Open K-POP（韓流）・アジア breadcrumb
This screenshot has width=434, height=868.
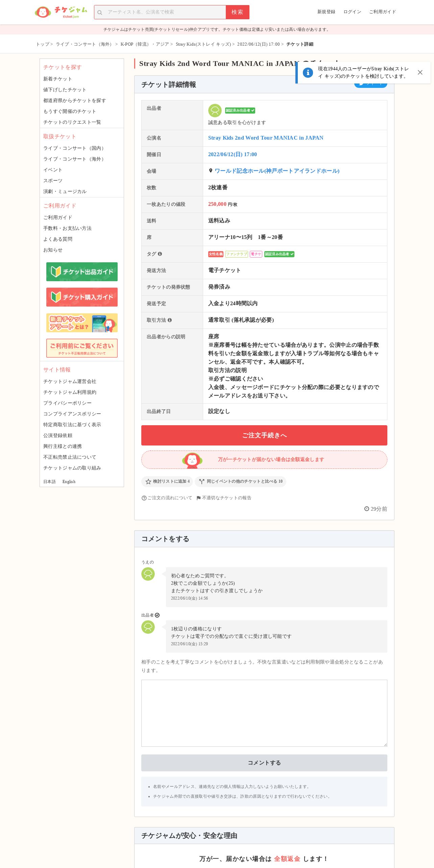tap(145, 44)
